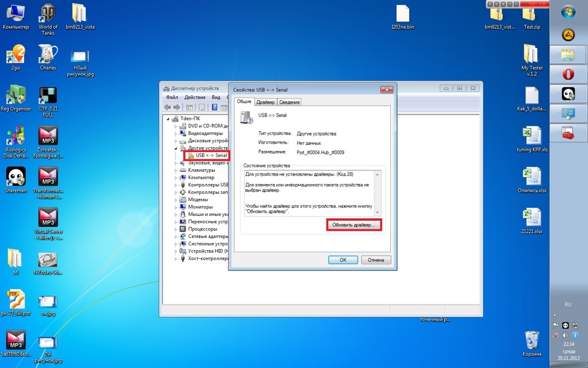The height and width of the screenshot is (368, 588).
Task: Click Отмена in the properties dialog
Action: [376, 260]
